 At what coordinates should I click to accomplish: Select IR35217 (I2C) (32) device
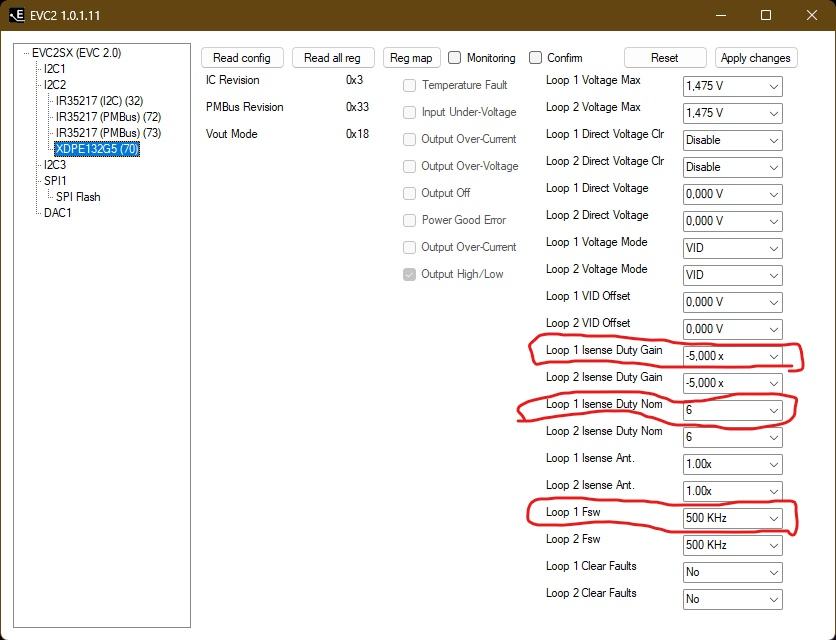pyautogui.click(x=100, y=101)
